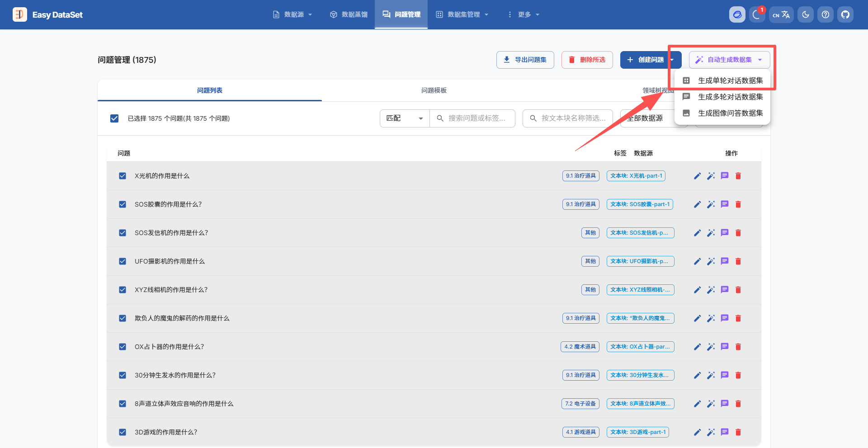The height and width of the screenshot is (448, 868).
Task: Toggle dark mode moon icon
Action: tap(806, 14)
